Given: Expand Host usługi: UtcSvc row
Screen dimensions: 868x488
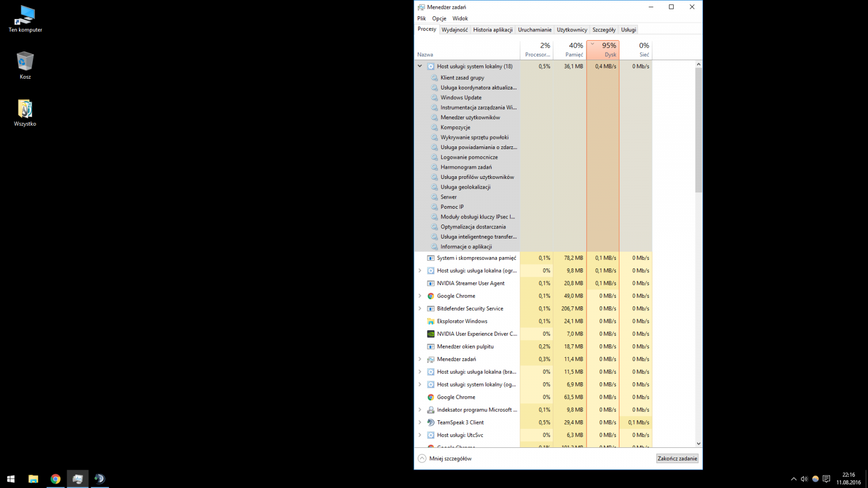Looking at the screenshot, I should [419, 435].
